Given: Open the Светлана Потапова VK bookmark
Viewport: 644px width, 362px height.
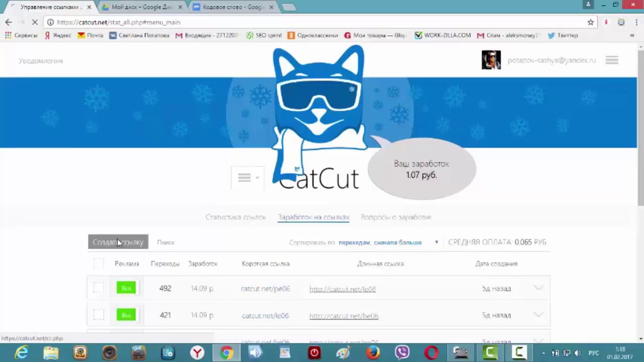Looking at the screenshot, I should coord(139,35).
